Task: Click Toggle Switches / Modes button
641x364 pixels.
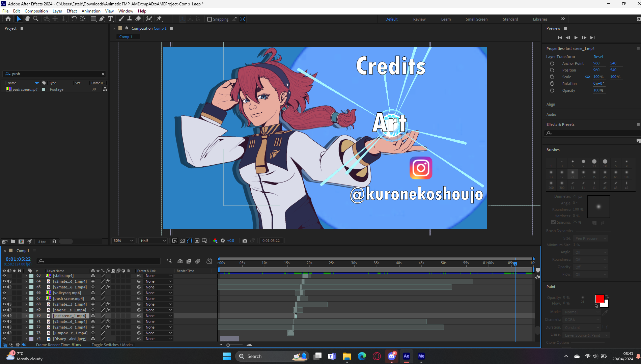Action: [x=112, y=345]
